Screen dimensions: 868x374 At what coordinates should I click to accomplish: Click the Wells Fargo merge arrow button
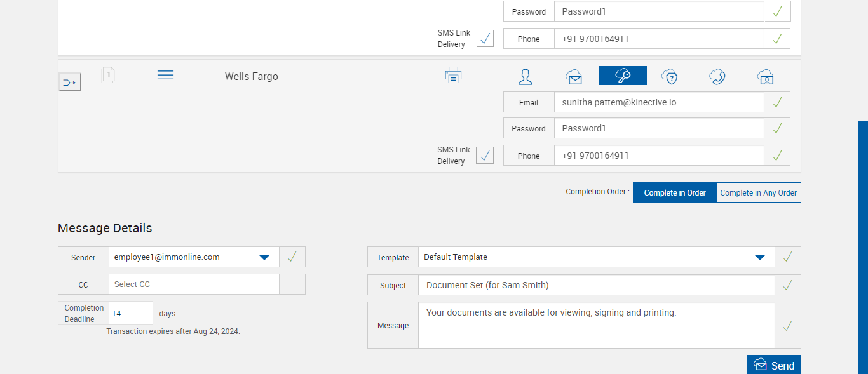(70, 82)
